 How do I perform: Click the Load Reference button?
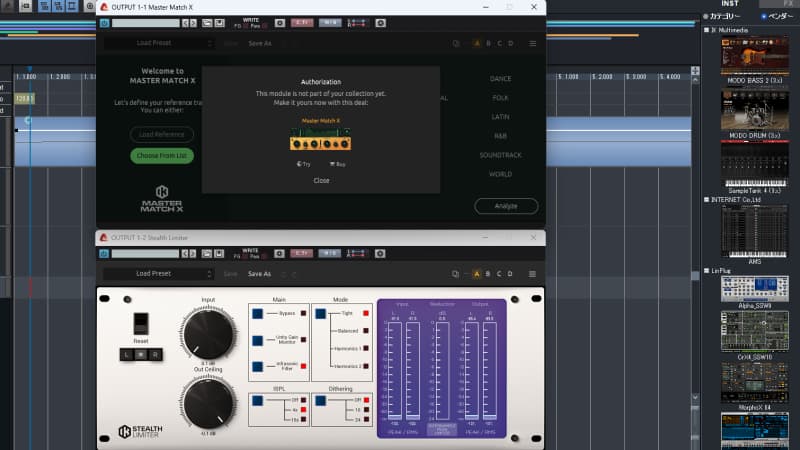coord(162,134)
